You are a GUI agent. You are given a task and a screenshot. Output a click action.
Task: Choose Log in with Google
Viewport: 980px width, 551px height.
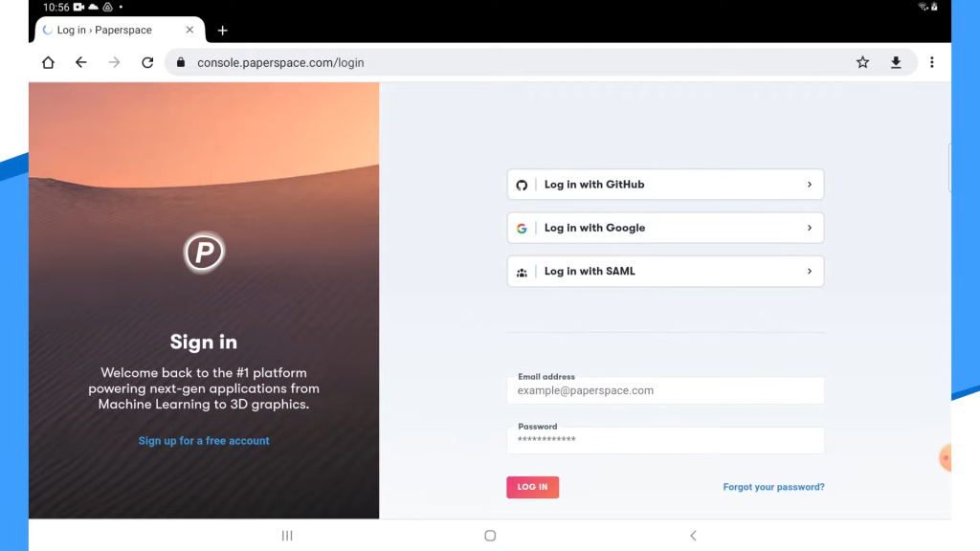tap(666, 228)
